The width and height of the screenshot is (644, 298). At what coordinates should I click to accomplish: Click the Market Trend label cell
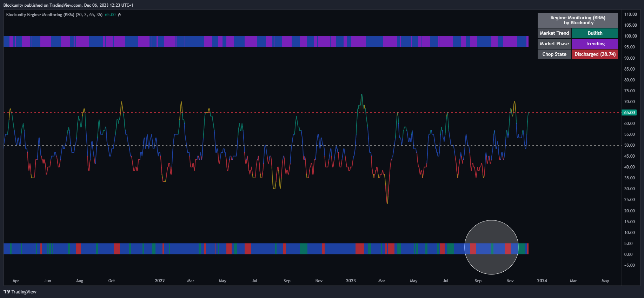click(555, 33)
